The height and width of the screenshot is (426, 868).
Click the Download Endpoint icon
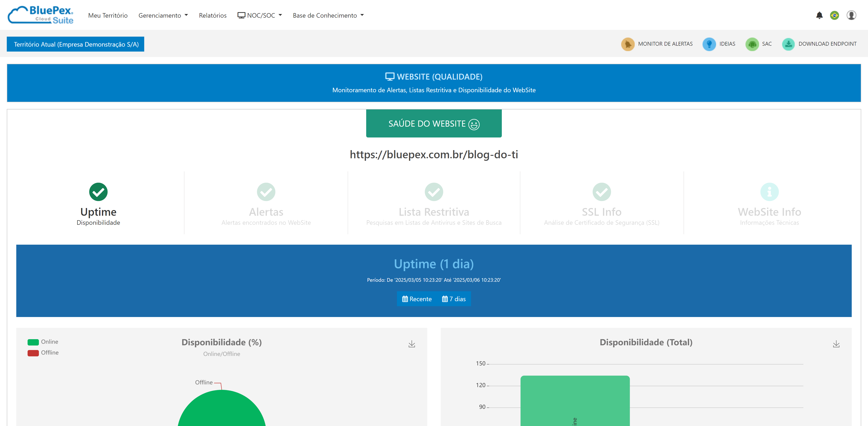point(788,44)
